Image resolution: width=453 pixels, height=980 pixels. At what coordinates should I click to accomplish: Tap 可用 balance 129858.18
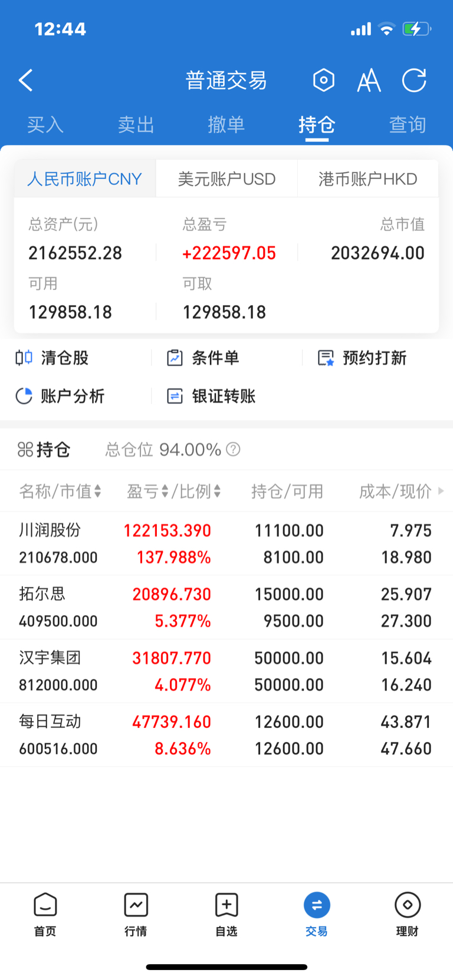pos(70,312)
